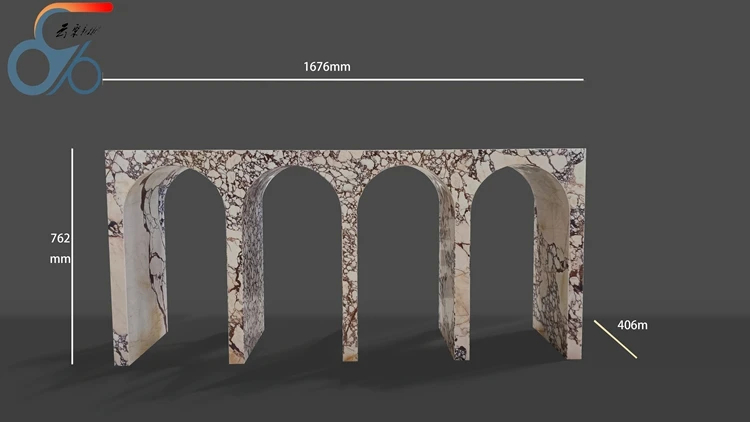Screen dimensions: 750x422
Task: Select the horizontal white width dimension line
Action: (343, 79)
